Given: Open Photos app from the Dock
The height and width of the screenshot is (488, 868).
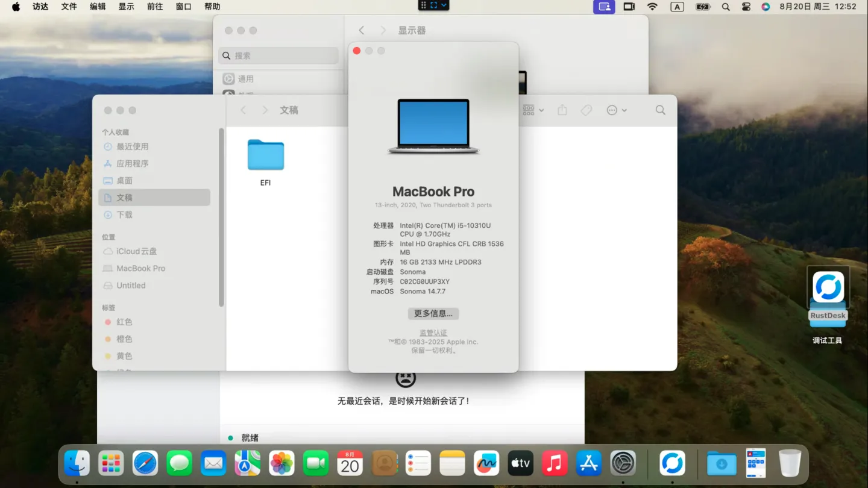Looking at the screenshot, I should (x=281, y=464).
